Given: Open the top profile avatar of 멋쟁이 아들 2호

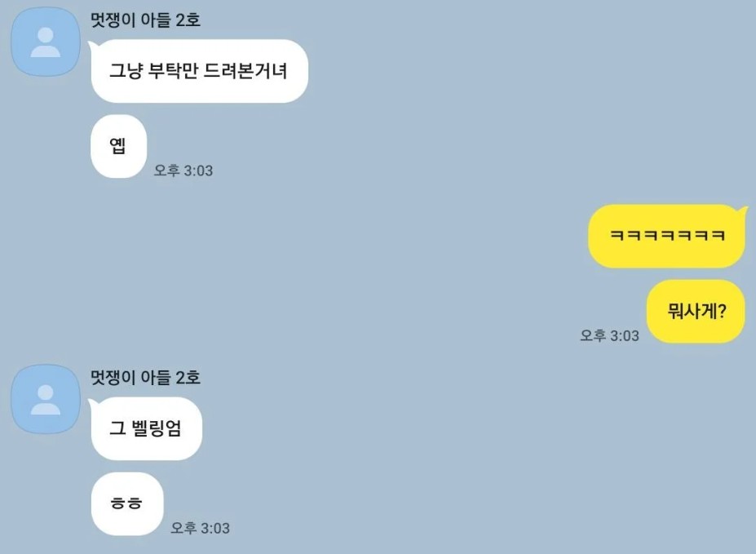Looking at the screenshot, I should click(46, 42).
